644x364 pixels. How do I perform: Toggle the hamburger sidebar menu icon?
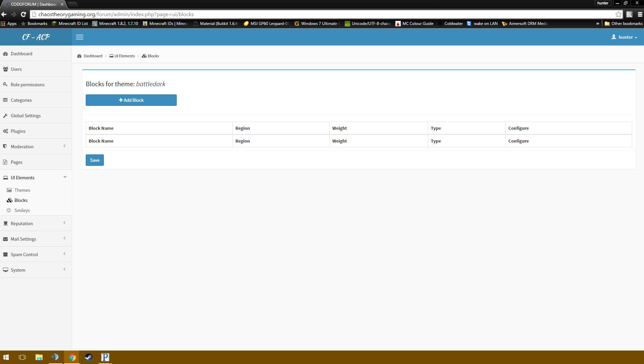click(80, 37)
